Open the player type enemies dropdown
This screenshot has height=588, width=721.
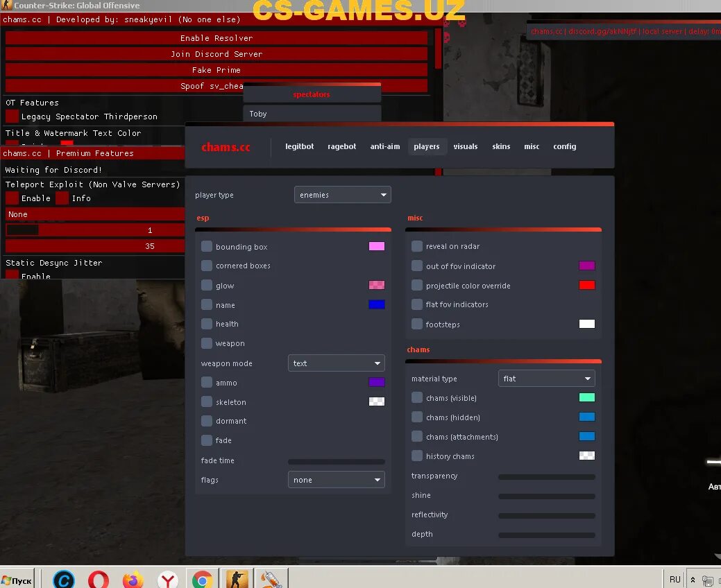pyautogui.click(x=343, y=195)
